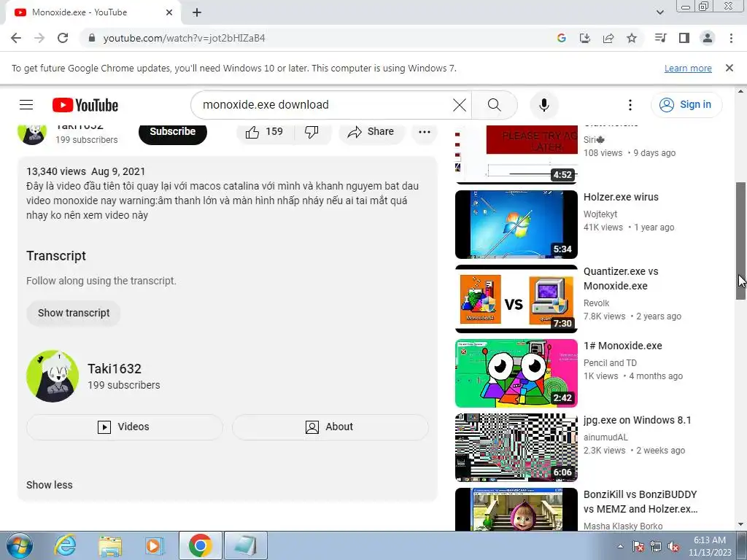Open BonziKill vs BonziBUDDY video title

pyautogui.click(x=640, y=502)
